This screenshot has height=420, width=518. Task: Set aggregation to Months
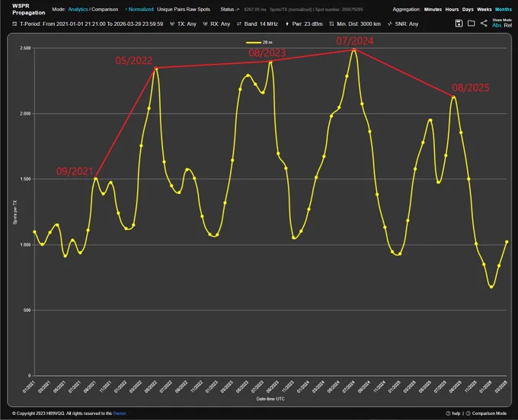[503, 9]
